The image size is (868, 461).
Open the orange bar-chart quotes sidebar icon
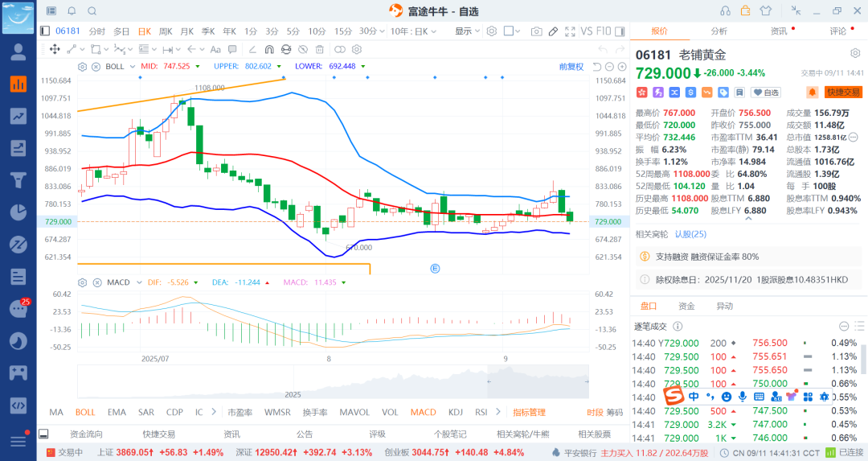point(18,84)
